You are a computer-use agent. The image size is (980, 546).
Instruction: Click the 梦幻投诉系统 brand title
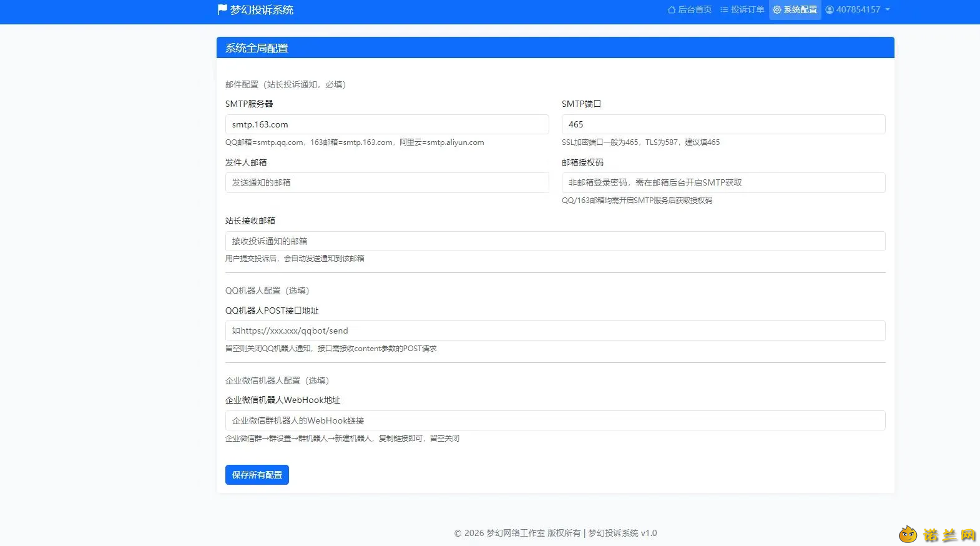click(x=262, y=10)
